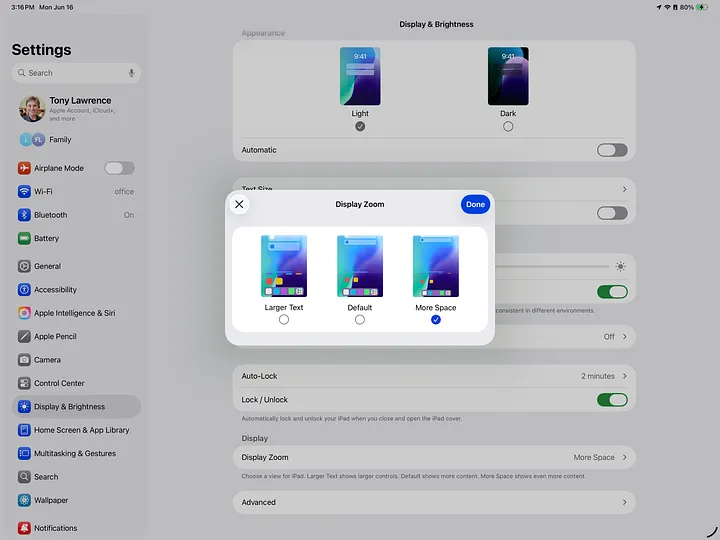Open Accessibility icon in sidebar
The image size is (720, 540).
(x=24, y=290)
